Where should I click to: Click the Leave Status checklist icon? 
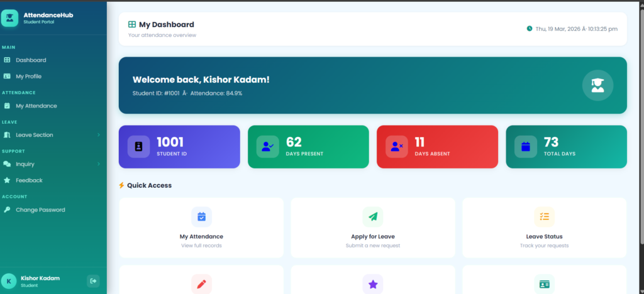544,217
